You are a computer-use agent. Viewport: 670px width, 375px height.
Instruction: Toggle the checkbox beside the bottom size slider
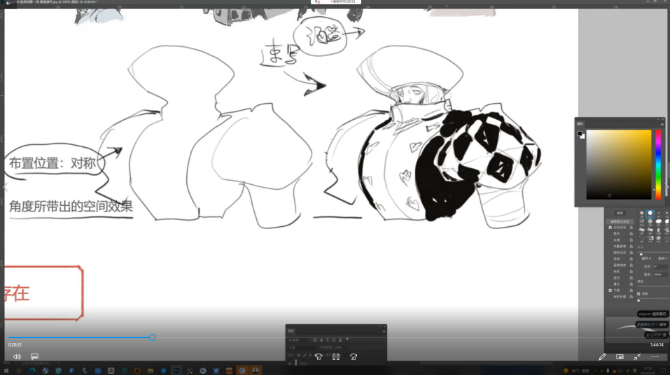click(x=639, y=294)
